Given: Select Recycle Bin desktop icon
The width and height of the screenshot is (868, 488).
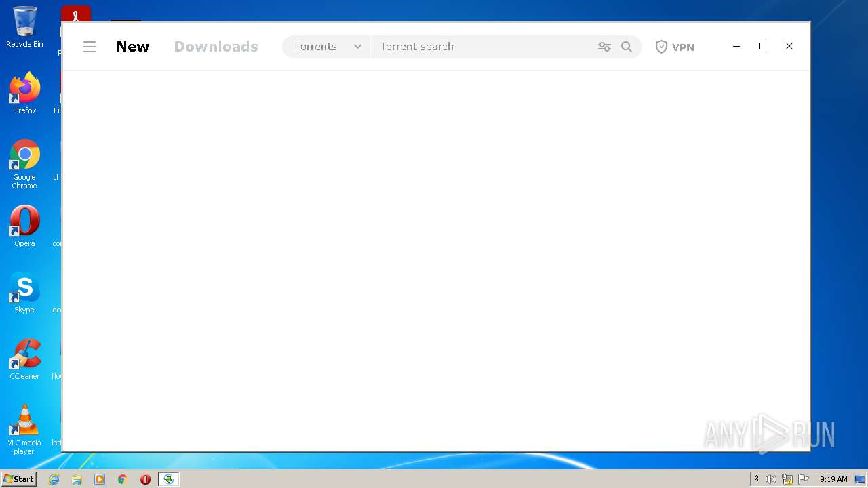Looking at the screenshot, I should [x=24, y=27].
